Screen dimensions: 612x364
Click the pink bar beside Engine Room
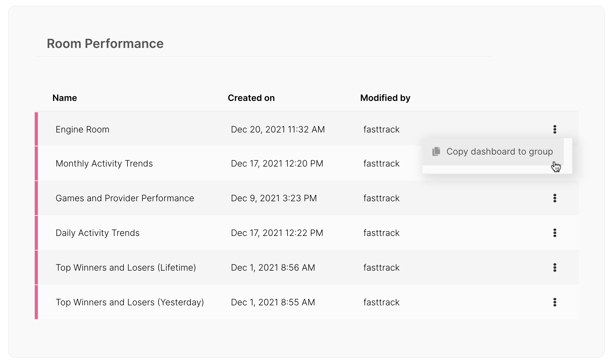[x=36, y=129]
